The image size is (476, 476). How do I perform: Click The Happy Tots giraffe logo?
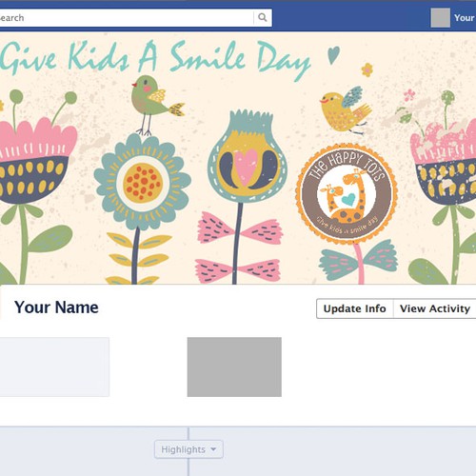347,193
